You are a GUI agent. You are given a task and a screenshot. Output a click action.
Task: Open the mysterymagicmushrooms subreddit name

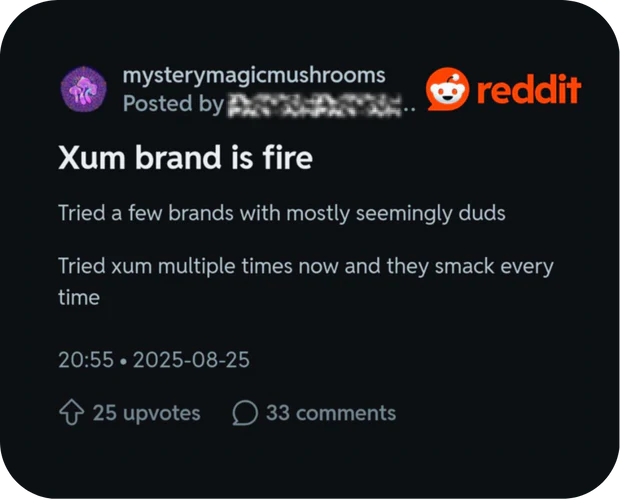pyautogui.click(x=254, y=75)
